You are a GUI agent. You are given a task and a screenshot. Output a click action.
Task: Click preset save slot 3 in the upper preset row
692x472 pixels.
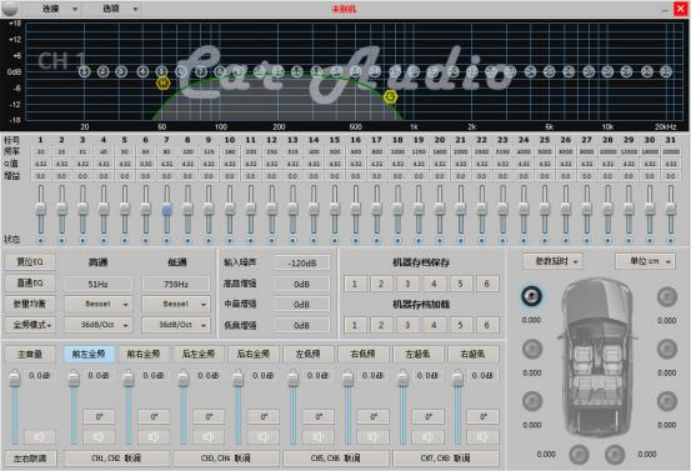(407, 284)
